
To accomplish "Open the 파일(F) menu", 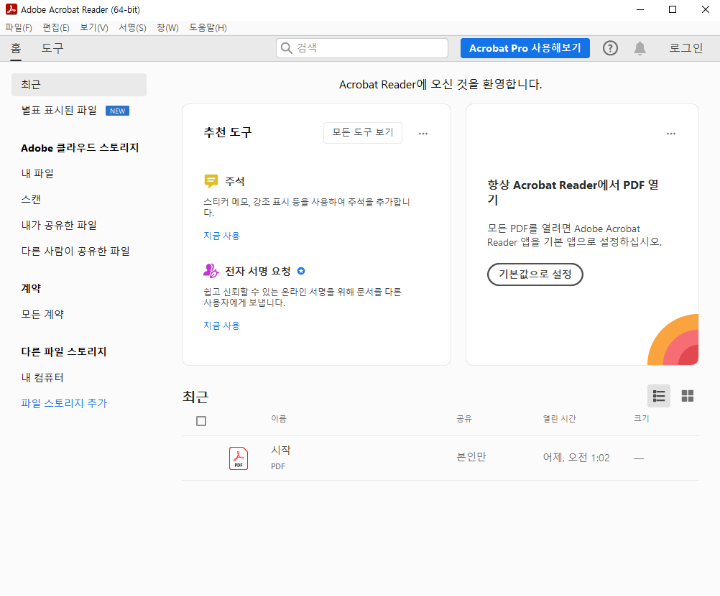I will [x=19, y=28].
